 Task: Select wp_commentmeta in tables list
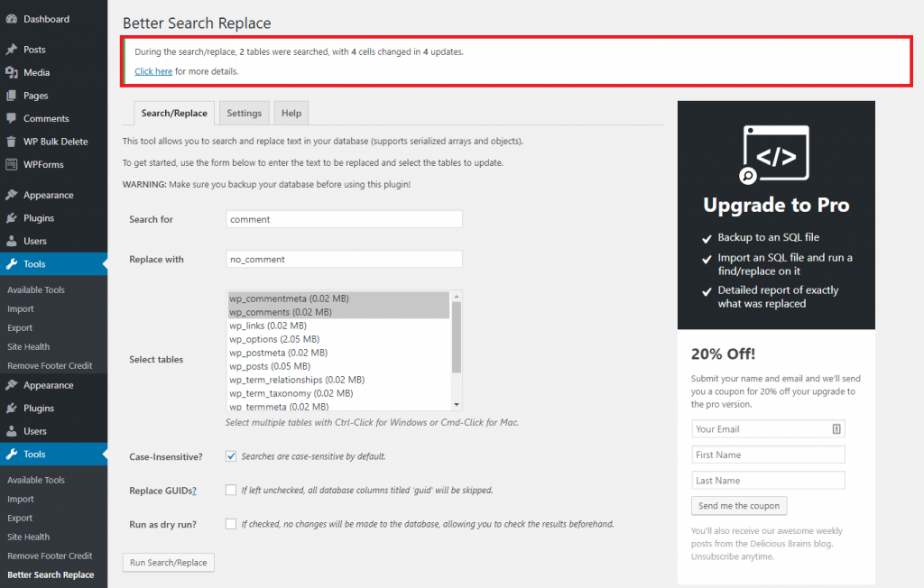(x=339, y=299)
